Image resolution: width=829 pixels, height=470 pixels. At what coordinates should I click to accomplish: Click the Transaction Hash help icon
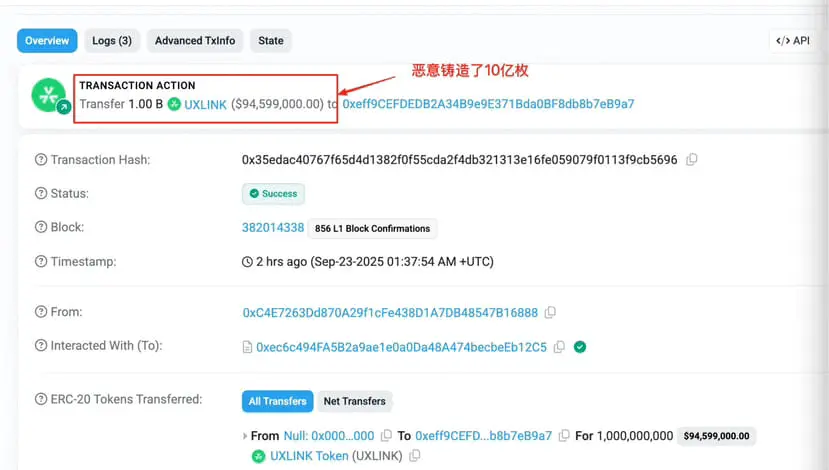tap(41, 160)
